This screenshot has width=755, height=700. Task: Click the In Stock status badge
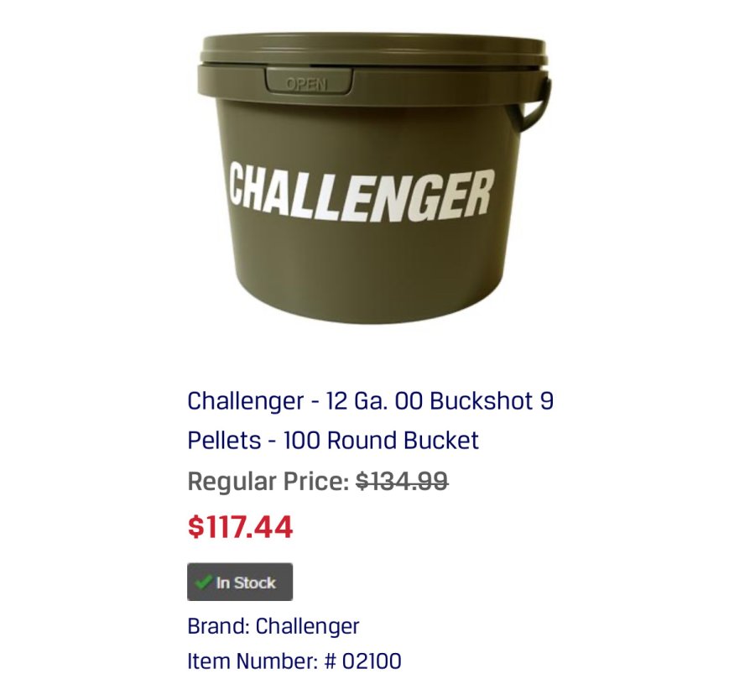point(240,582)
